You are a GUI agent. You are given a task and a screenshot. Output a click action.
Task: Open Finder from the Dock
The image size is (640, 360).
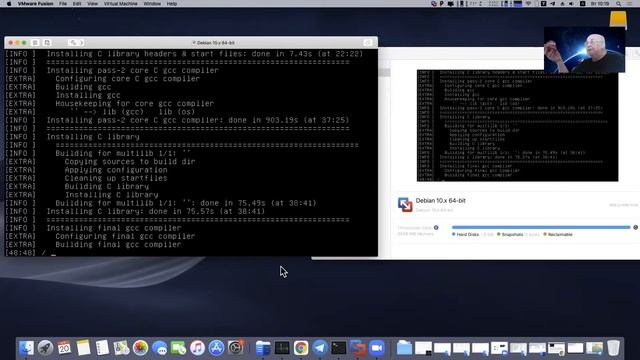pyautogui.click(x=26, y=348)
